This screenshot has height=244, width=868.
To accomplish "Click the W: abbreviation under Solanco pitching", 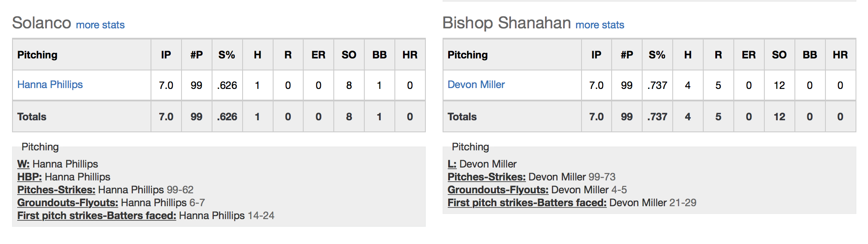I will 23,164.
